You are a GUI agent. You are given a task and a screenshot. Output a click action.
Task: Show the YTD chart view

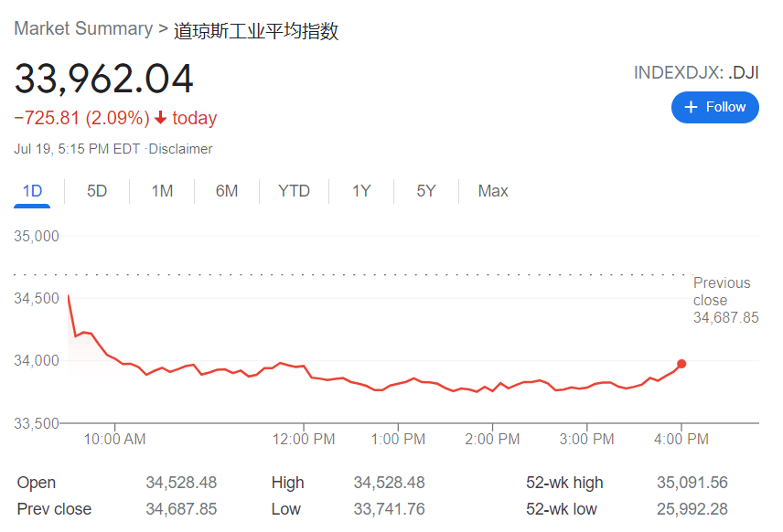coord(294,191)
